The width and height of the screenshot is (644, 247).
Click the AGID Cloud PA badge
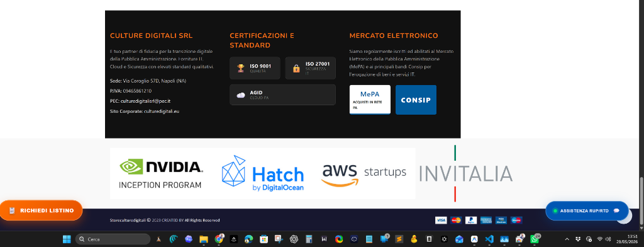282,95
